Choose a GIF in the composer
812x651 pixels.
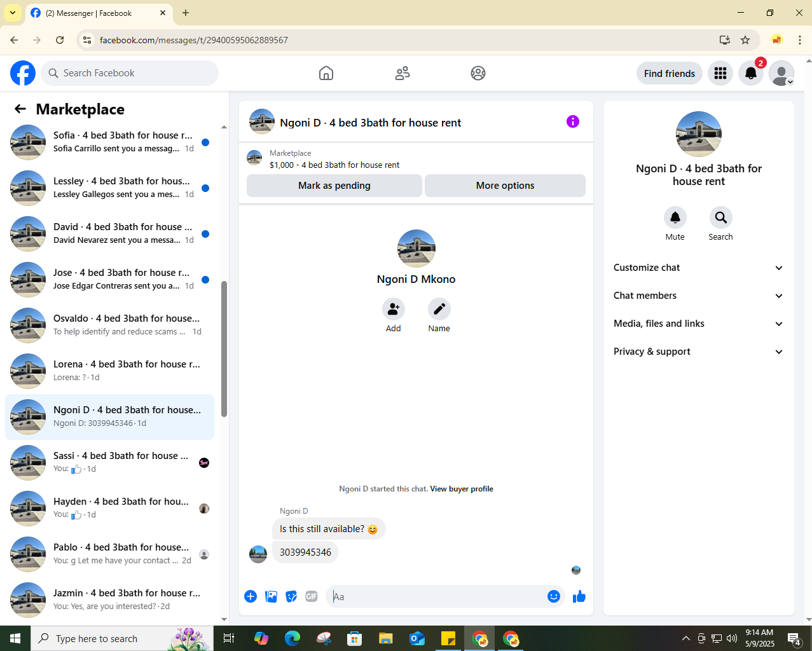[x=312, y=596]
